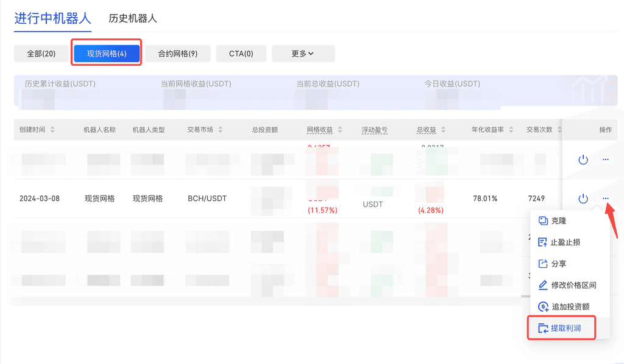Filter by 合约网格(9)
The height and width of the screenshot is (364, 624).
178,54
